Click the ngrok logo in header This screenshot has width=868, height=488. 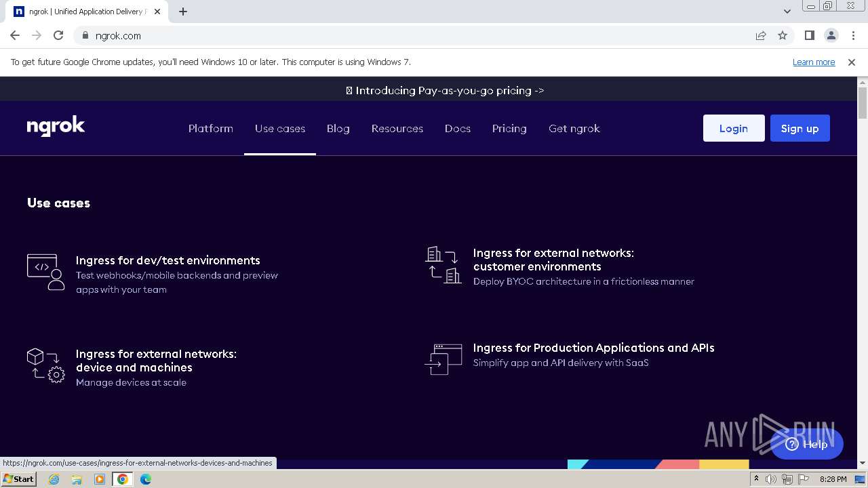tap(56, 127)
